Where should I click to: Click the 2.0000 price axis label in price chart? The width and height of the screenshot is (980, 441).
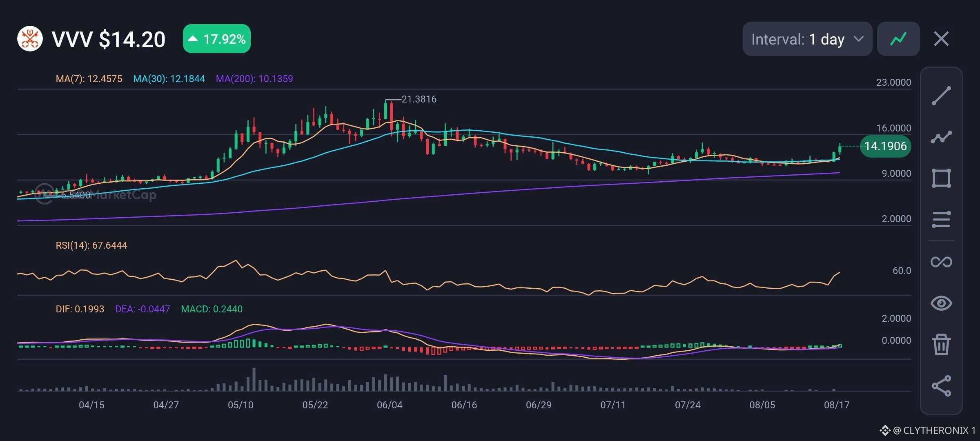(x=896, y=219)
